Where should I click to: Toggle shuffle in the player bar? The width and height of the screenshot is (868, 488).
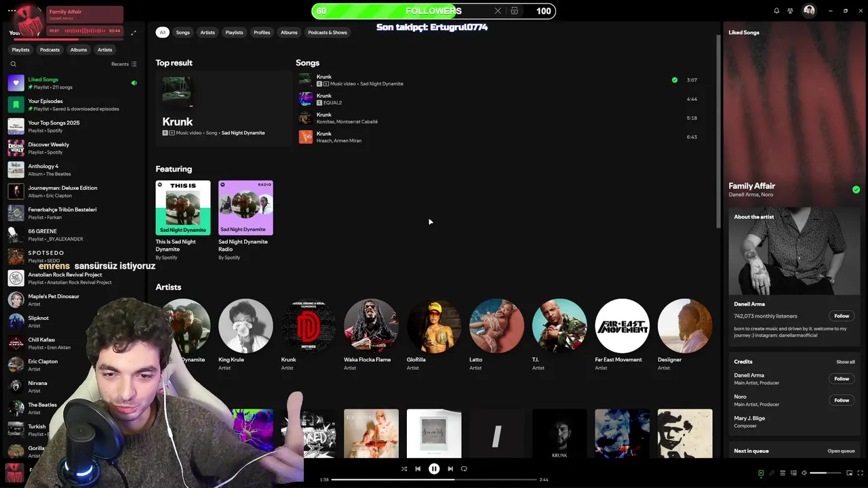click(404, 468)
